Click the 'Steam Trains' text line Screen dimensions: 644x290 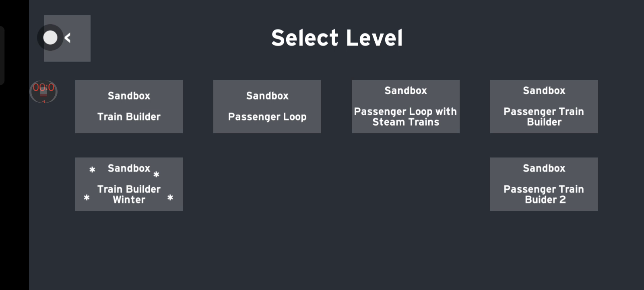406,122
